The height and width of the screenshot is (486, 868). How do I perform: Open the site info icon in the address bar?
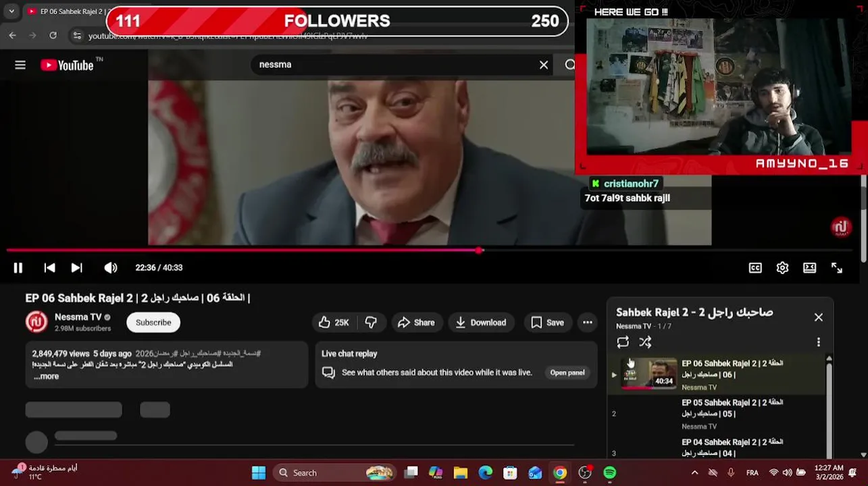77,35
